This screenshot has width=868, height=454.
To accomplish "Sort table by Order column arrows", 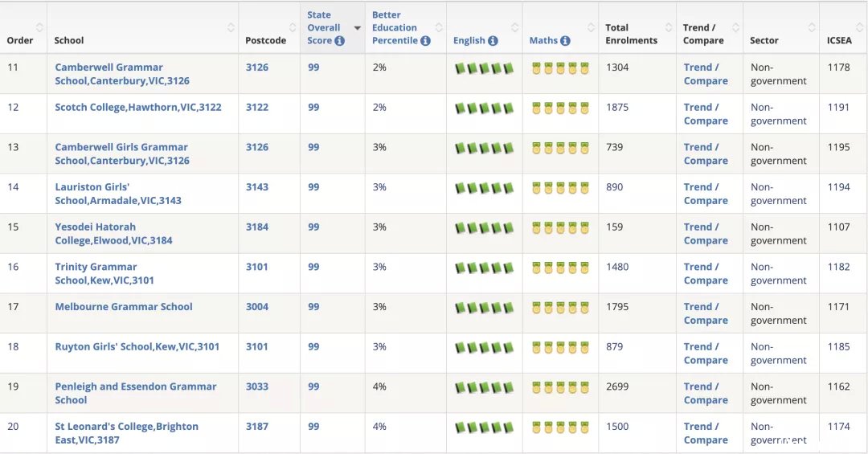I will [x=39, y=27].
